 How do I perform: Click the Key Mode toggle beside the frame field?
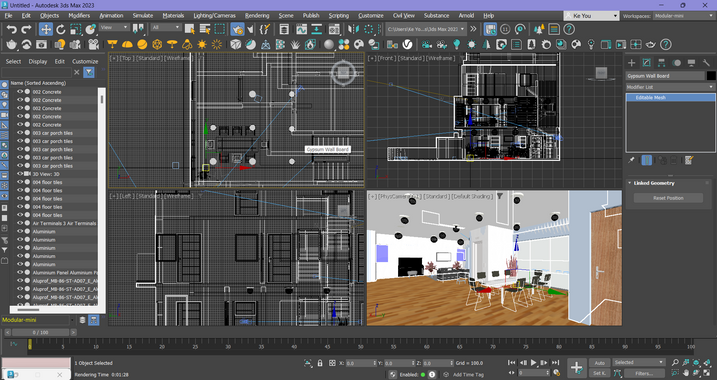[512, 373]
